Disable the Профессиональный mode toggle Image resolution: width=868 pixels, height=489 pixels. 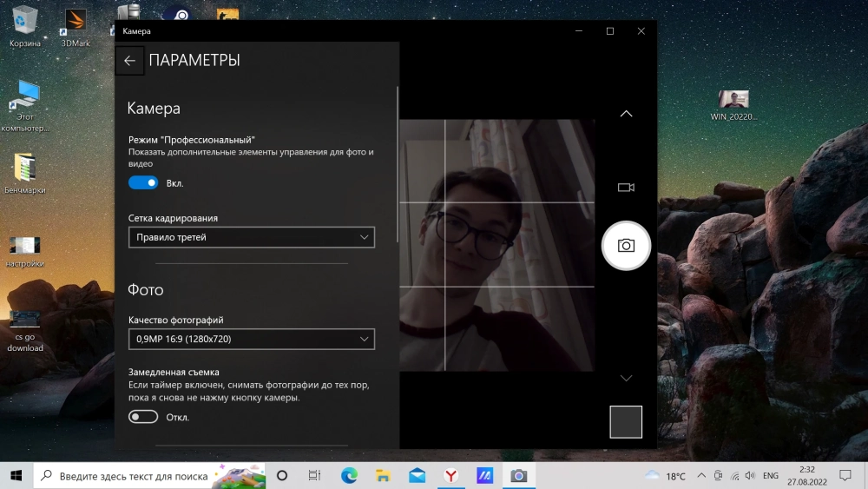click(x=143, y=182)
